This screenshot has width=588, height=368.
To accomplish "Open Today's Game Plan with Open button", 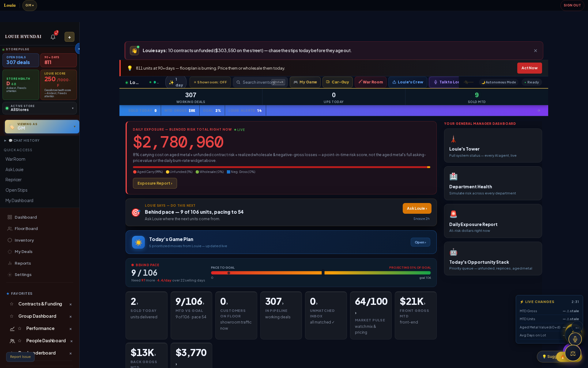I will 420,242.
